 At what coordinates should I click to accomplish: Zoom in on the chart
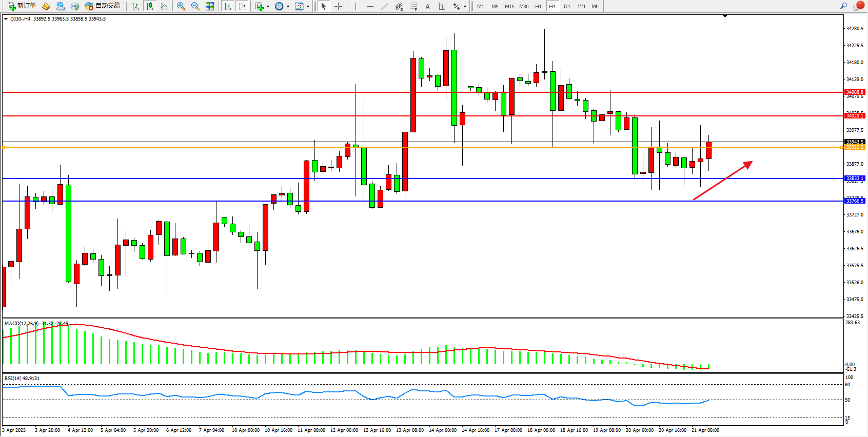coord(181,6)
